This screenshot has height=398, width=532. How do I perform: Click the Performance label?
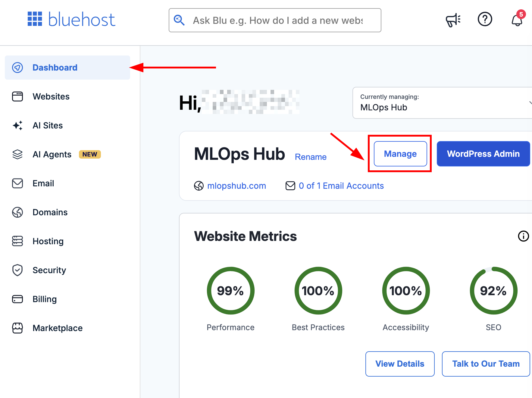pos(230,327)
